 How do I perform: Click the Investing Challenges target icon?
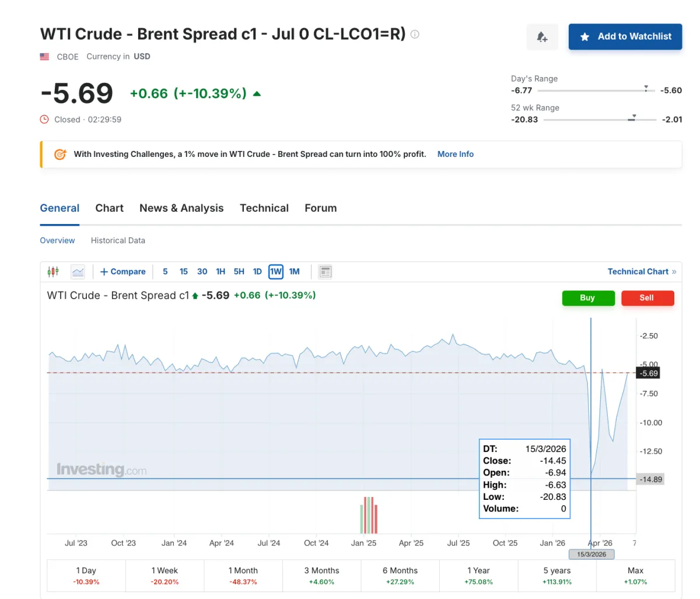[60, 155]
